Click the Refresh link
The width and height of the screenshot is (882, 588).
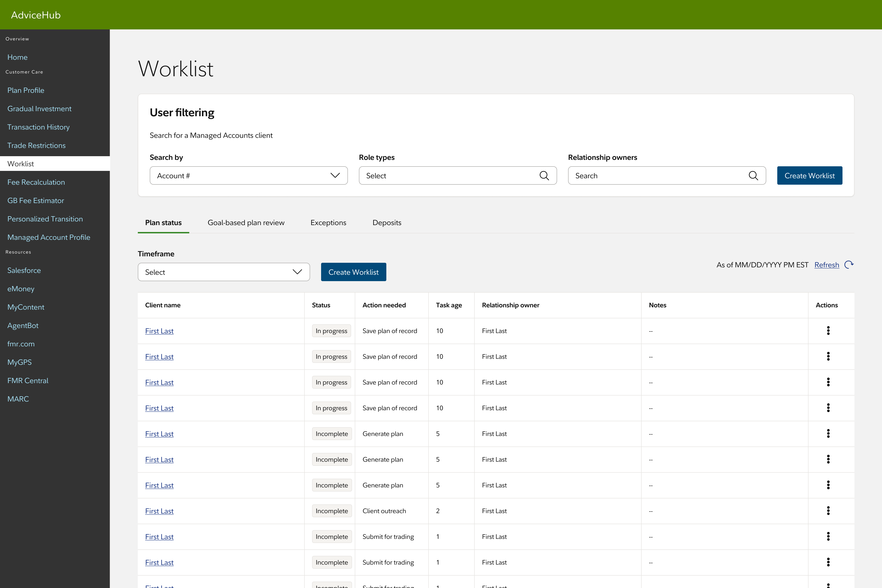[x=826, y=265]
